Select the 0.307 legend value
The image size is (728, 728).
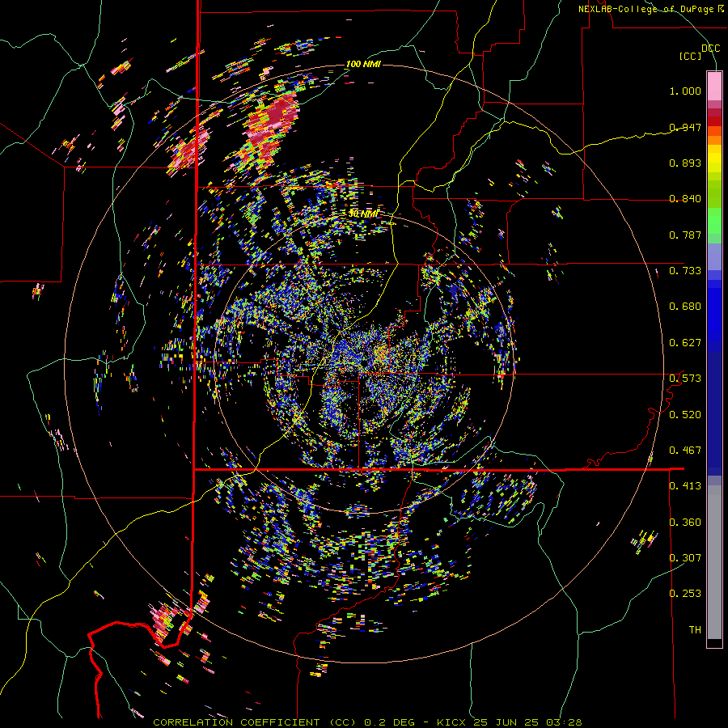[685, 558]
